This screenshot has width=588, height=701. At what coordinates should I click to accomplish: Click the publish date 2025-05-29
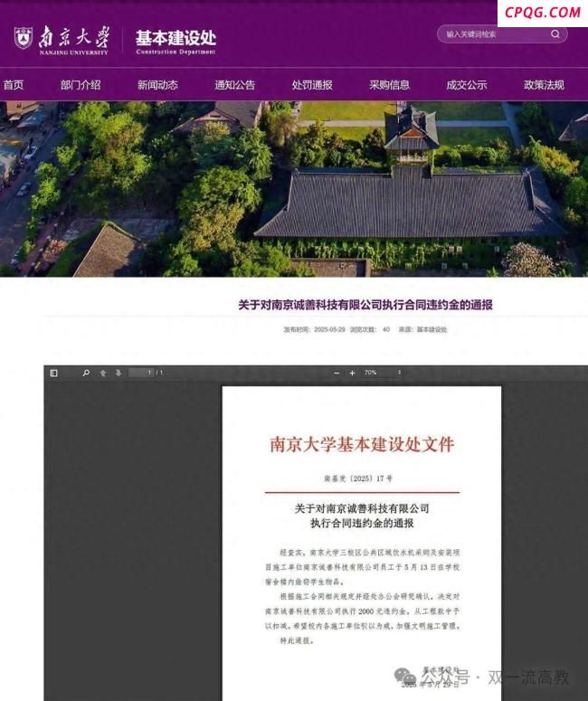click(329, 329)
